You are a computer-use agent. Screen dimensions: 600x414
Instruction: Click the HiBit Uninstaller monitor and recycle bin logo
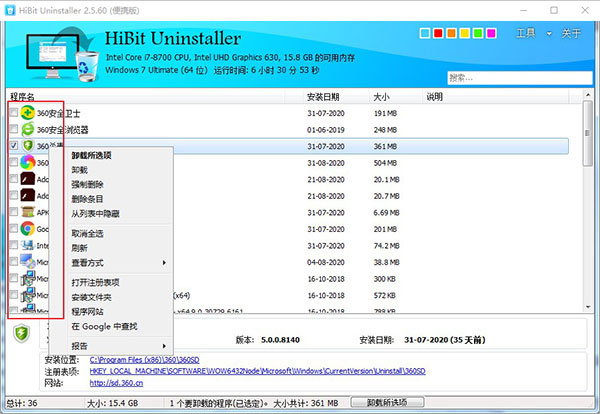62,54
